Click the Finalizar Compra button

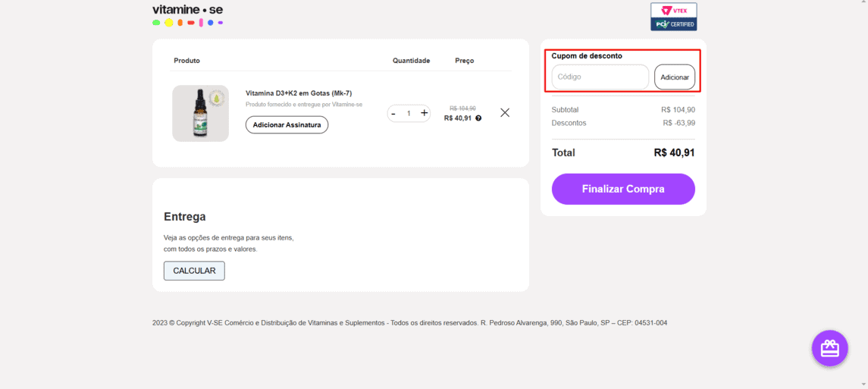(623, 190)
